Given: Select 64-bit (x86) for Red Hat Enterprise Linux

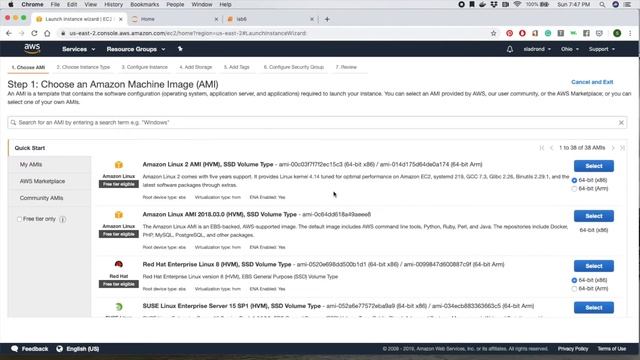Looking at the screenshot, I should click(574, 280).
